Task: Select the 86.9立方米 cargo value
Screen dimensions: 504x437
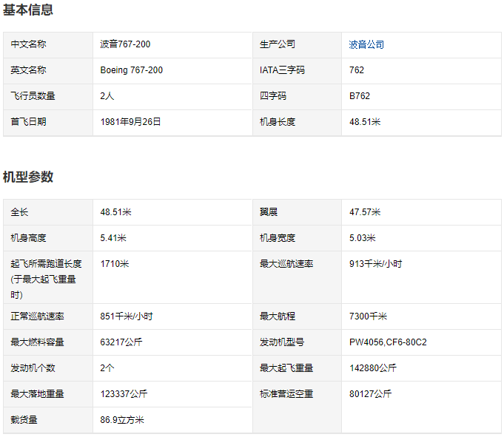Action: 122,420
